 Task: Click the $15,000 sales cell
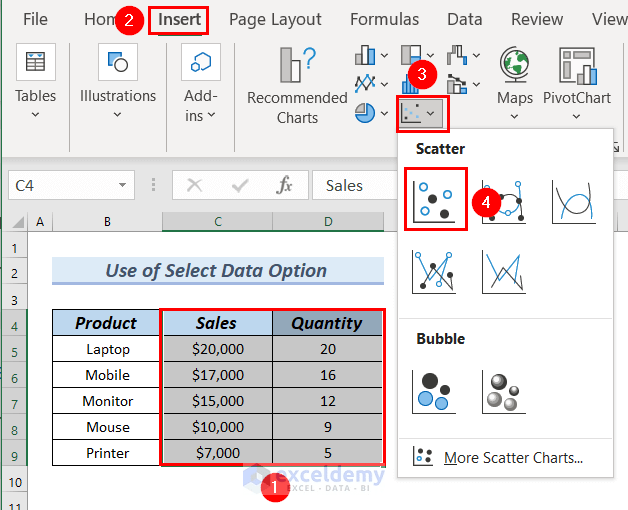pos(218,401)
